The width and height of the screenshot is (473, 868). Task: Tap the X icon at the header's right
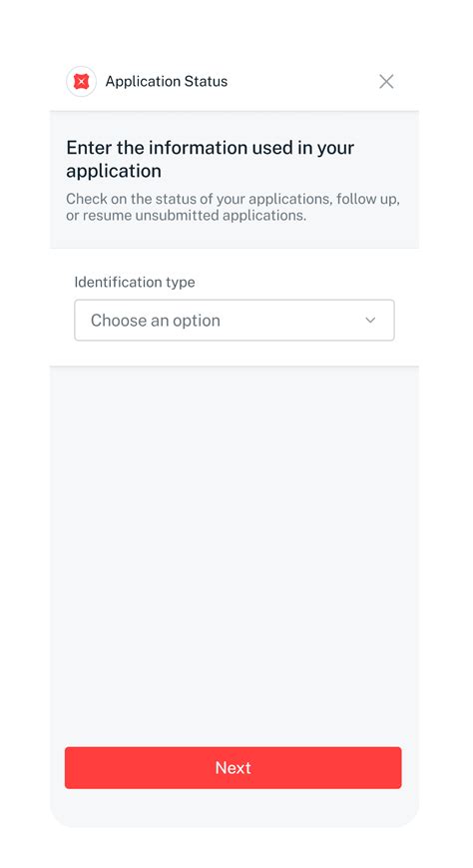click(386, 81)
